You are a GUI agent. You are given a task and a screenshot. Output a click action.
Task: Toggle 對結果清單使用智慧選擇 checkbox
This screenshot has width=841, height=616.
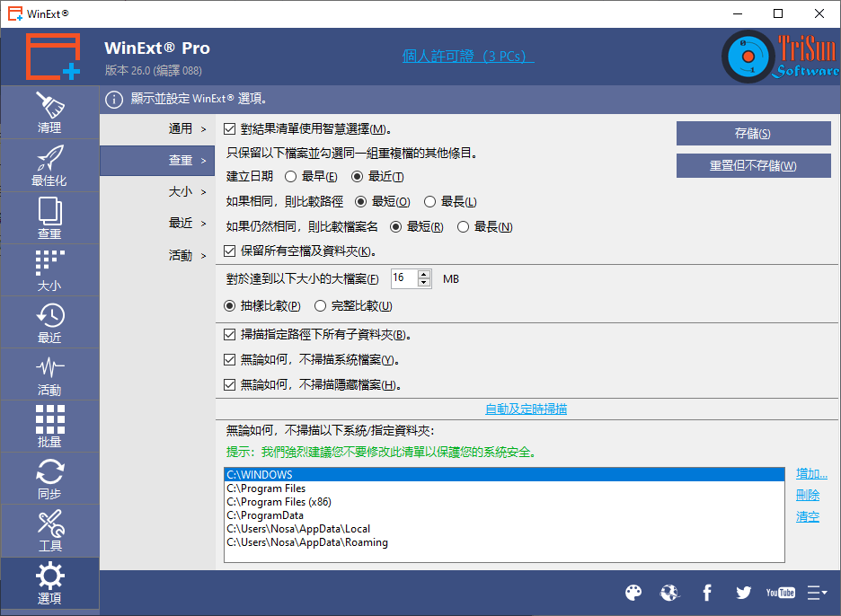229,128
